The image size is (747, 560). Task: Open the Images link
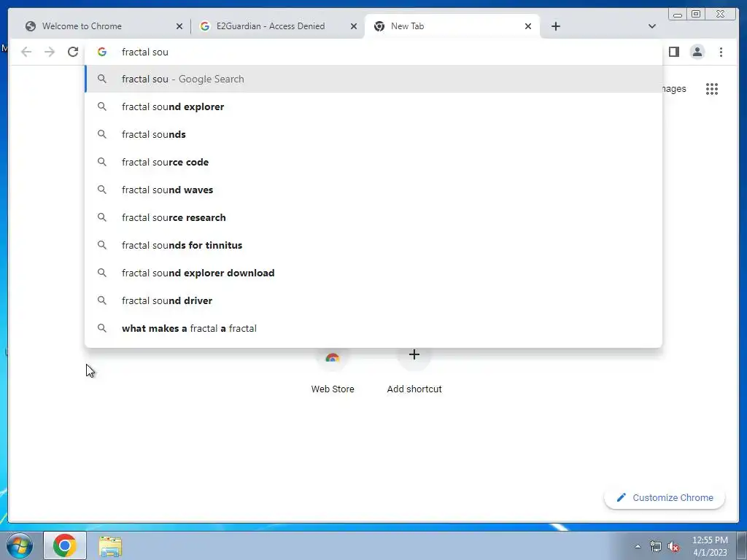[673, 89]
